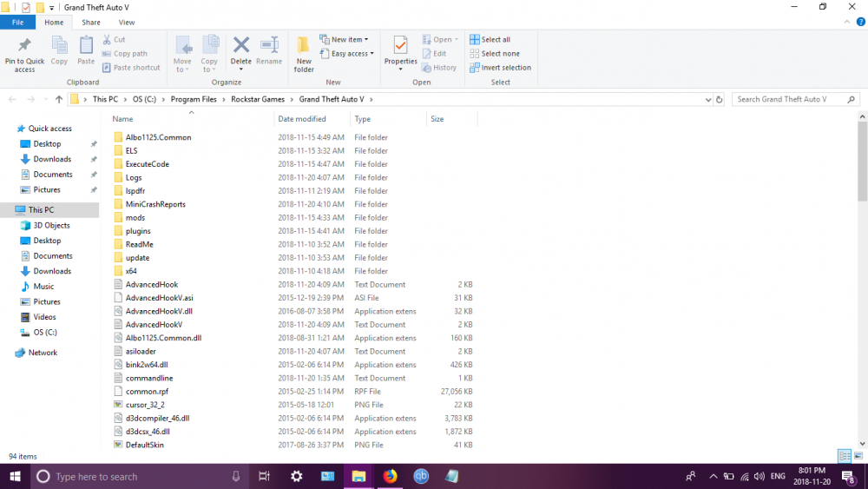Open address bar history dropdown
Image resolution: width=868 pixels, height=489 pixels.
708,100
